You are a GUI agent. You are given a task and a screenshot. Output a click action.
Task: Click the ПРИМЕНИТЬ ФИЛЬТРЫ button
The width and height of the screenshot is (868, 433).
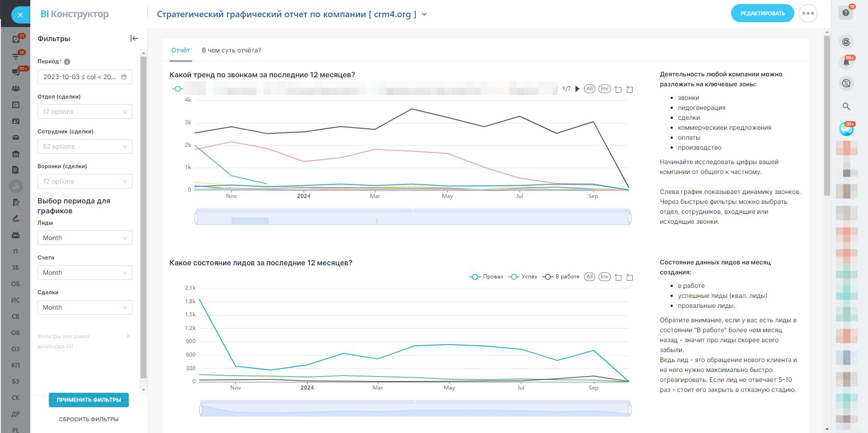[89, 400]
